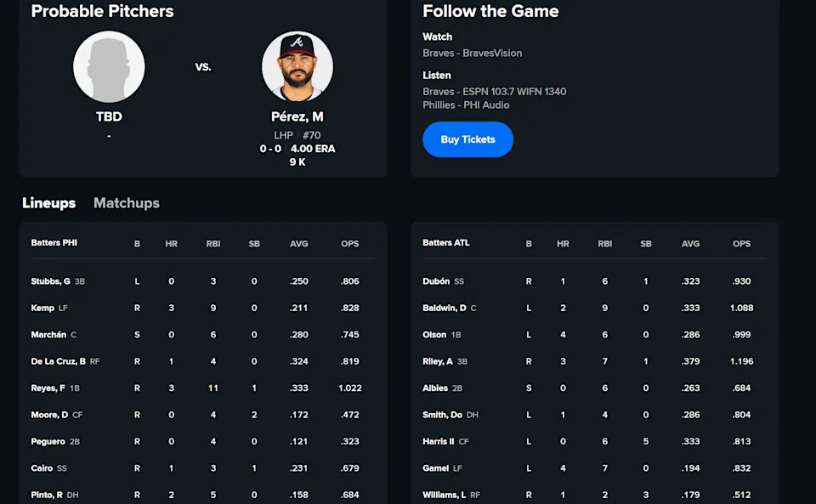Click Reyes, F in Phillies batters
The image size is (816, 504).
tap(49, 388)
